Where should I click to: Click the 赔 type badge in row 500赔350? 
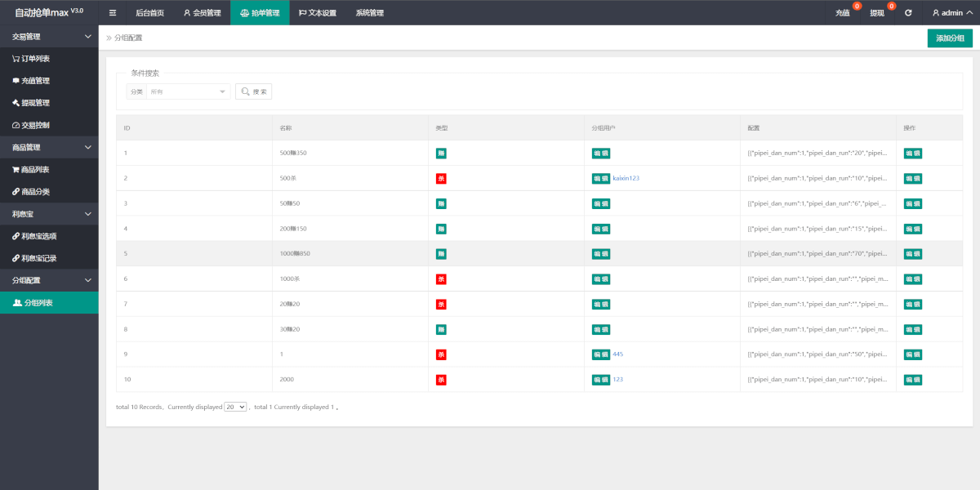coord(441,154)
